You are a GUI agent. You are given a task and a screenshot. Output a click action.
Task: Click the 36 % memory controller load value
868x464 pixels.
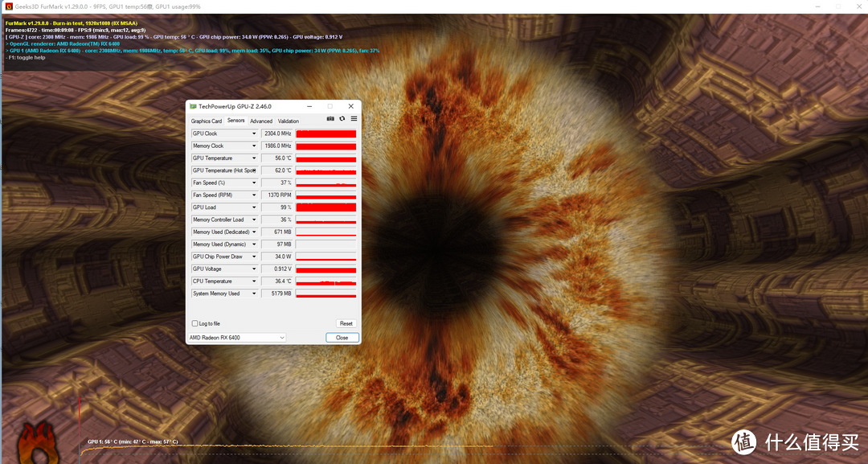(x=276, y=220)
